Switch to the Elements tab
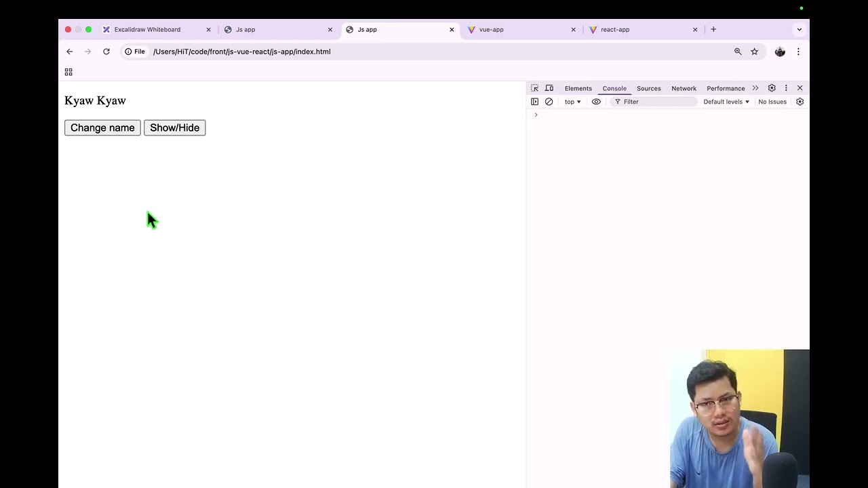Screen dimensions: 868x488 tap(578, 88)
